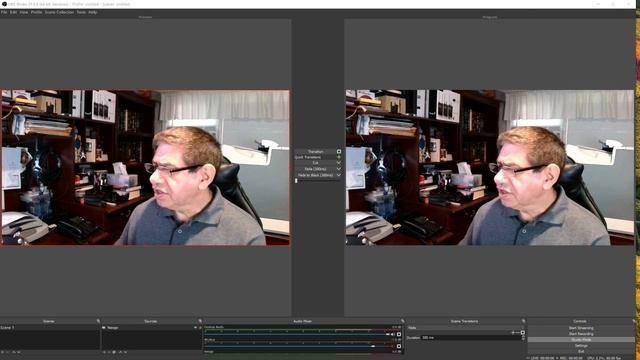
Task: Select the Program video pane
Action: click(490, 168)
